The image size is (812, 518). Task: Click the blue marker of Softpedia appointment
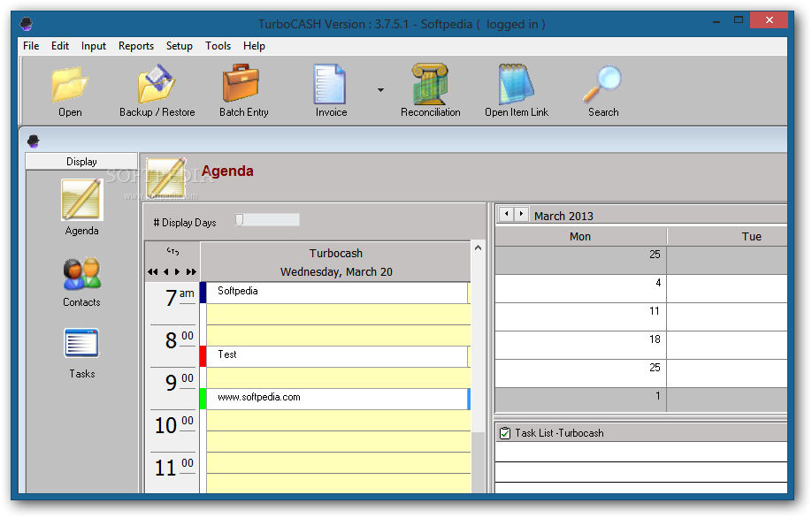(x=203, y=293)
